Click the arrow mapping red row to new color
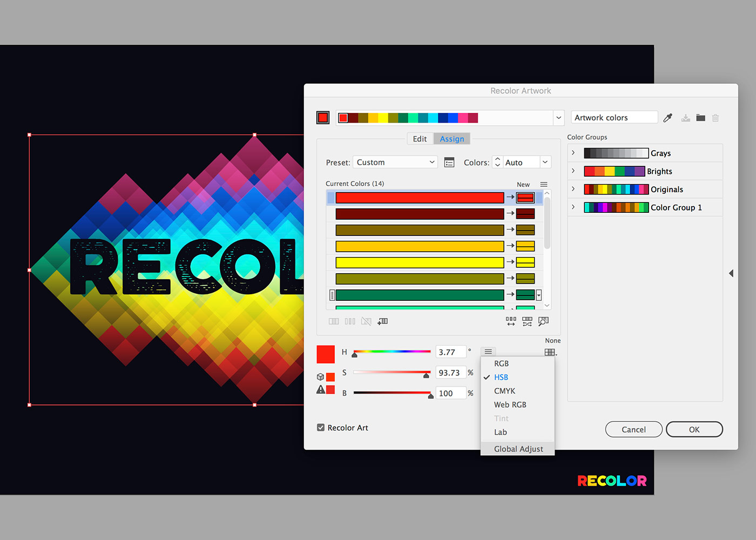 [510, 198]
